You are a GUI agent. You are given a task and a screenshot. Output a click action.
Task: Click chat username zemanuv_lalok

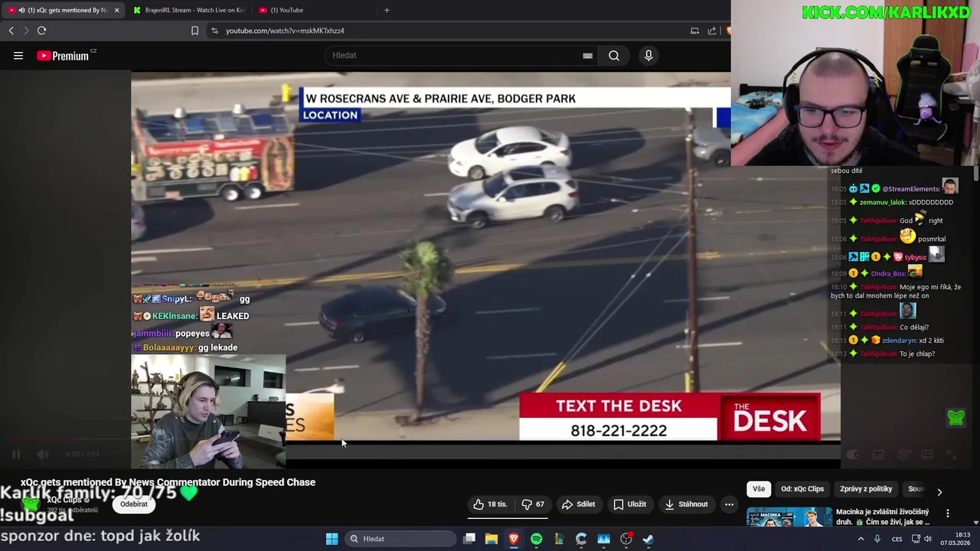tap(882, 202)
